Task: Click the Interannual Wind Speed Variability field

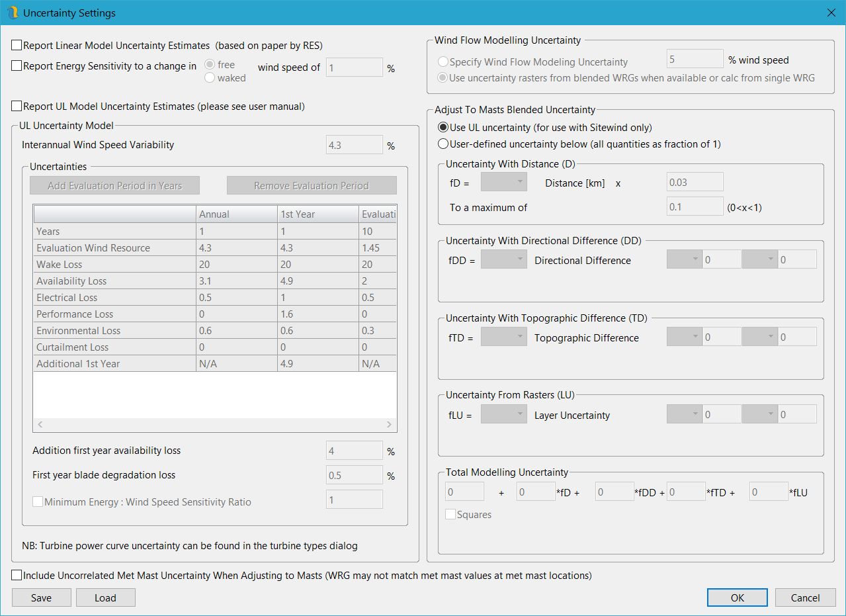Action: [x=354, y=145]
